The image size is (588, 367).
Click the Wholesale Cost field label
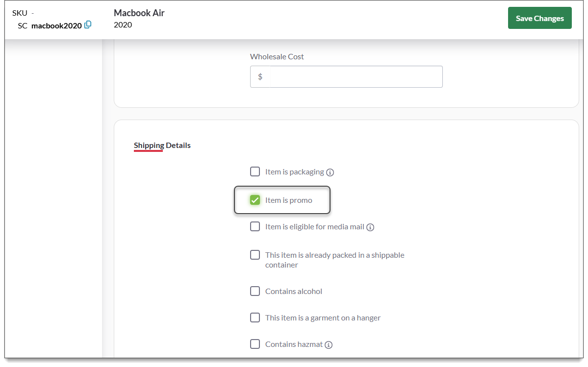tap(277, 57)
